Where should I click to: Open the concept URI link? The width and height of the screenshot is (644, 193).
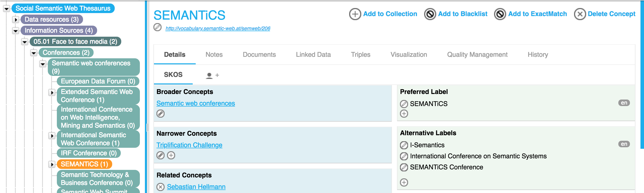(218, 28)
